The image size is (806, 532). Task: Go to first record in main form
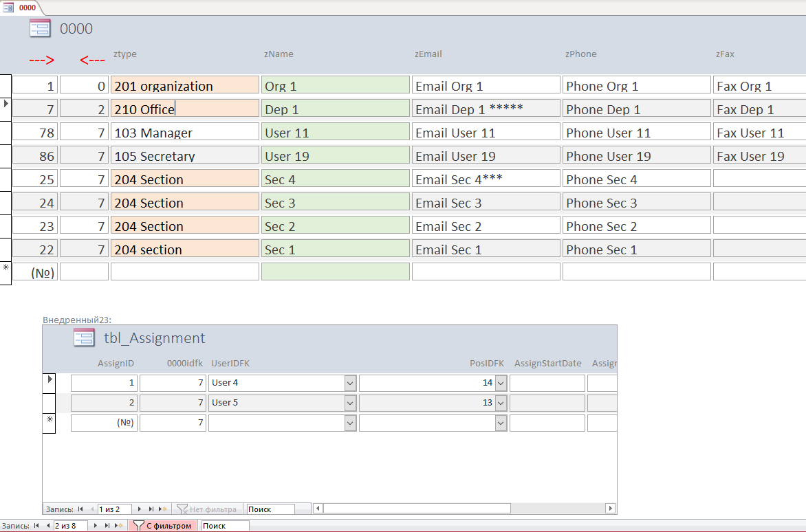[x=36, y=526]
